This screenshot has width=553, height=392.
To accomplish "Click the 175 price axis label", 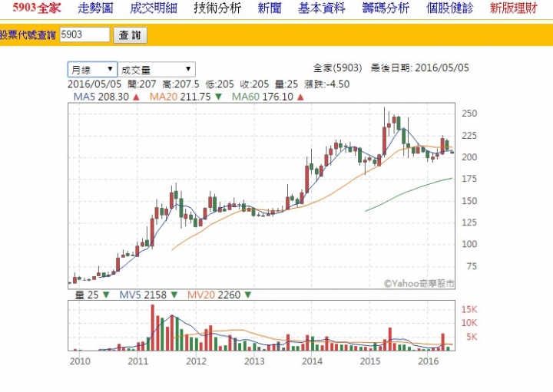I will tap(469, 179).
